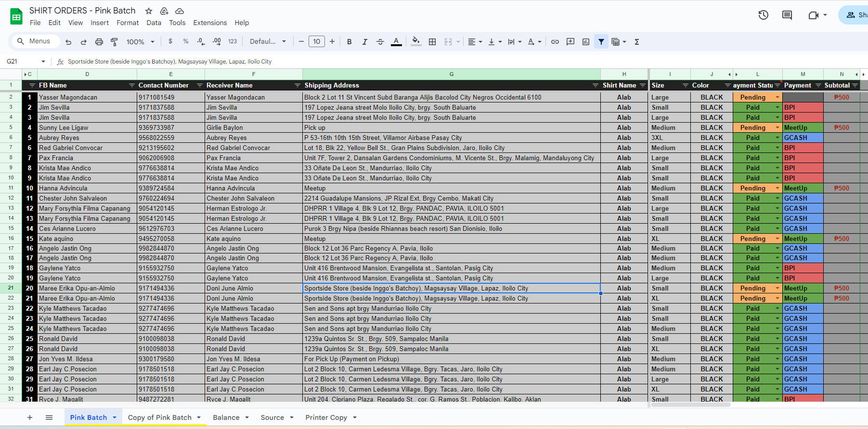Viewport: 868px width, 429px height.
Task: Undo the last action in toolbar
Action: pyautogui.click(x=68, y=42)
